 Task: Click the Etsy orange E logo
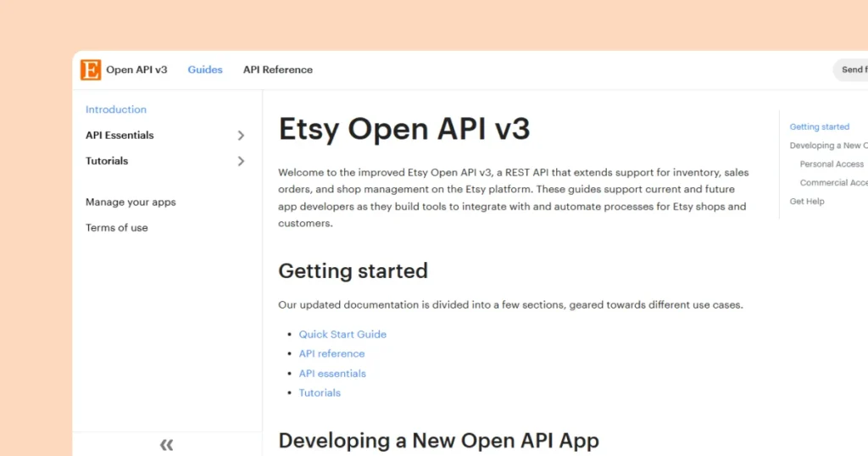point(91,70)
